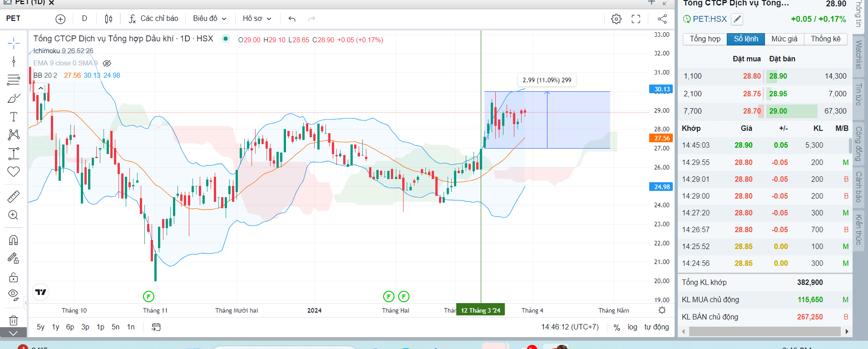Image resolution: width=868 pixels, height=349 pixels.
Task: Expand the Biểu đồ dropdown
Action: click(x=210, y=19)
